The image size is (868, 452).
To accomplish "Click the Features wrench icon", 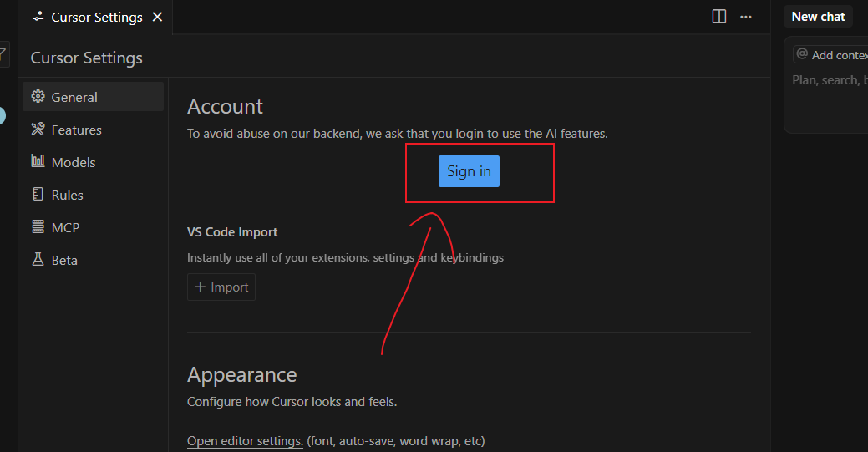I will tap(38, 129).
